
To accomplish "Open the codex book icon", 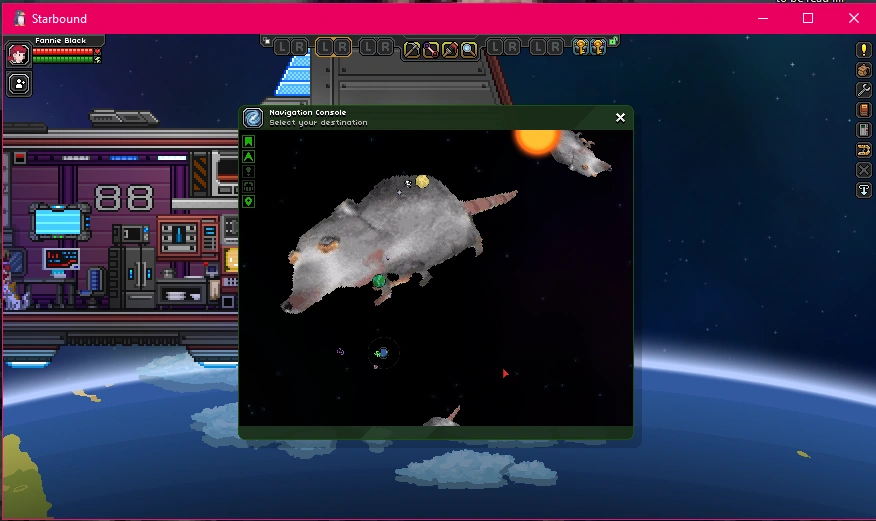I will 864,110.
